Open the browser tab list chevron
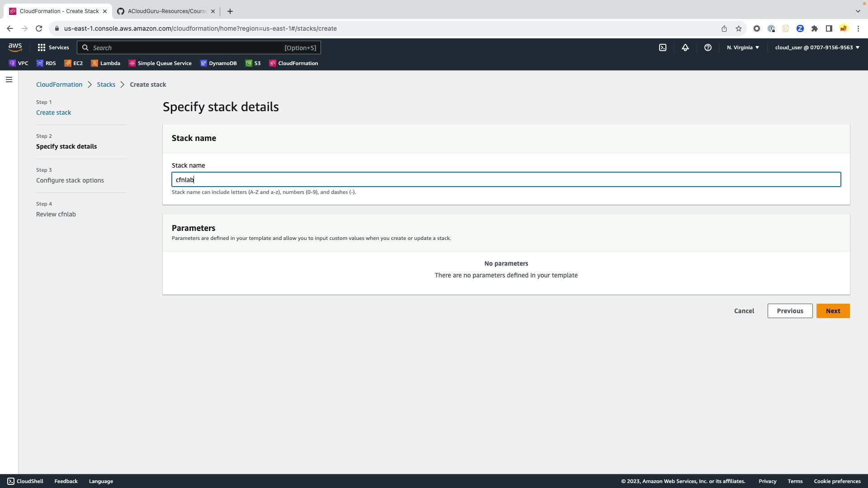 click(x=858, y=11)
